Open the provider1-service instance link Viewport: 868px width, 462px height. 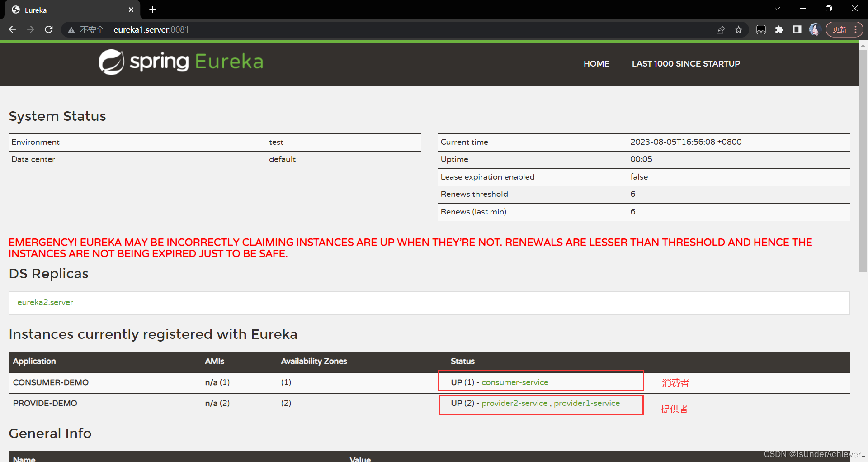(587, 403)
